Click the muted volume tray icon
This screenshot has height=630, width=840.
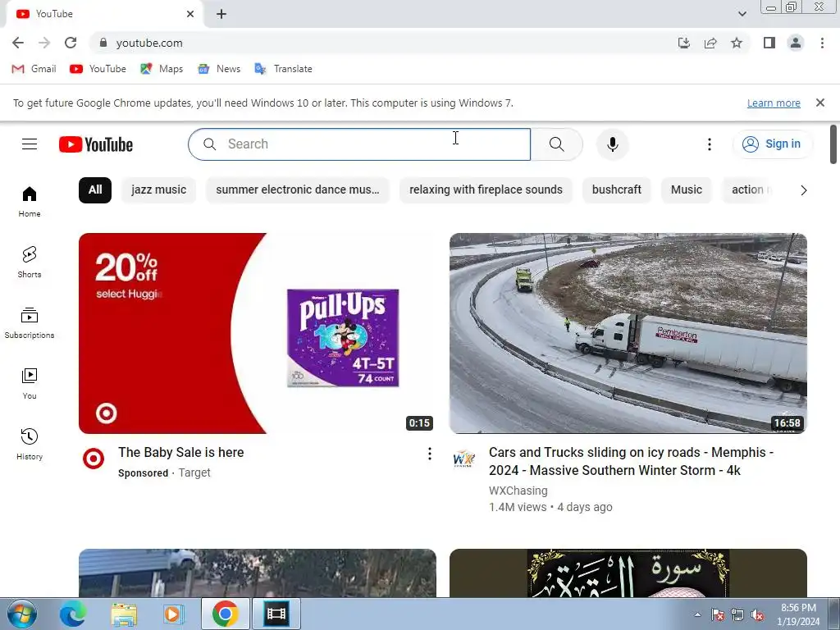click(x=757, y=615)
